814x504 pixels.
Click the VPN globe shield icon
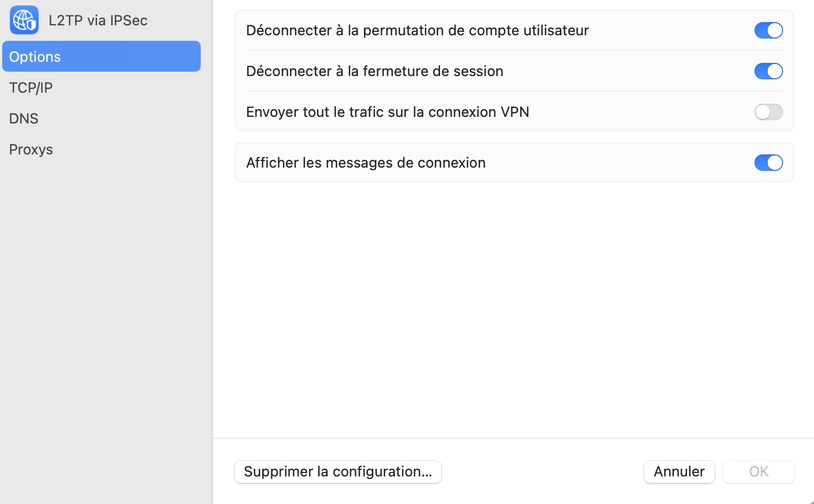pos(24,20)
